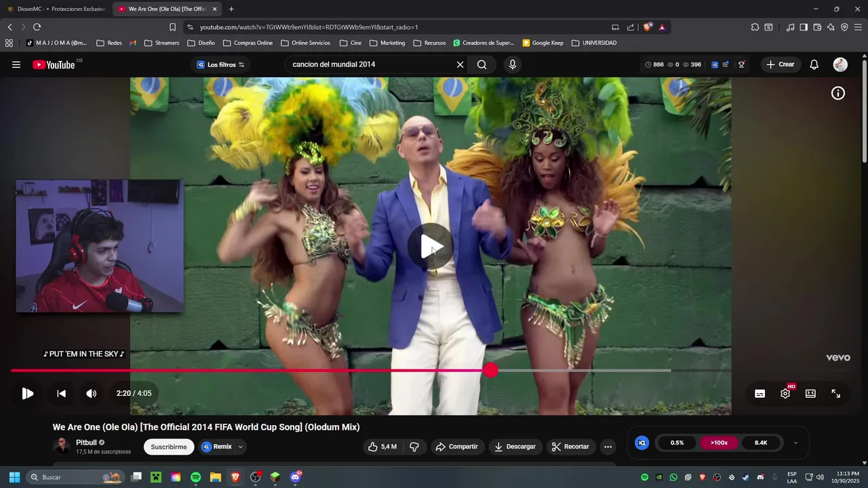Subscribe via the Suscribirme button

(169, 447)
